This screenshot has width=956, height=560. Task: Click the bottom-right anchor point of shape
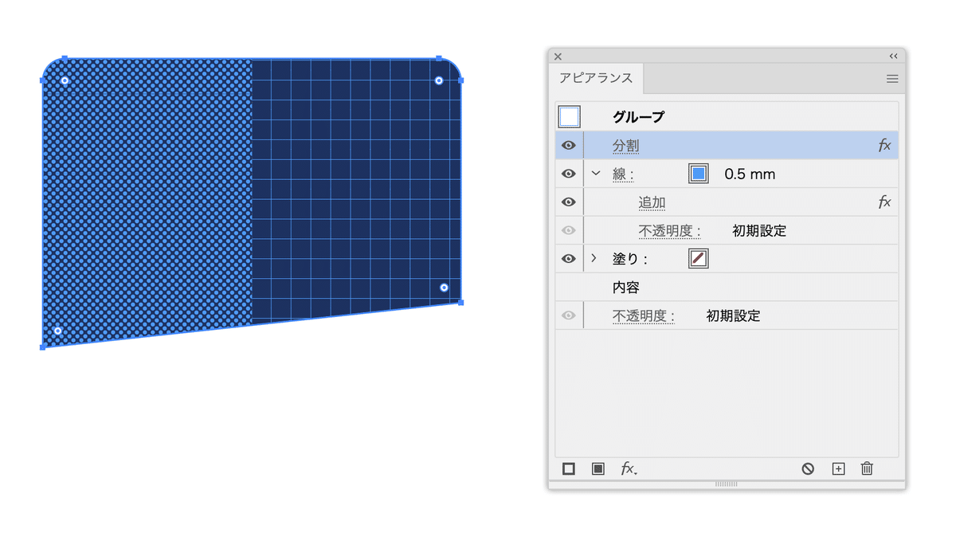(461, 303)
